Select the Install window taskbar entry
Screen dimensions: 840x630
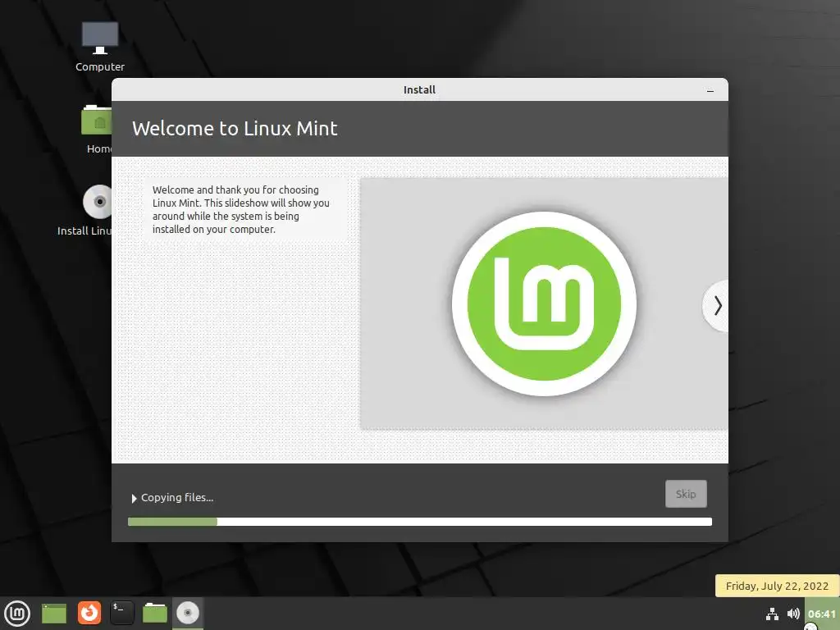click(x=188, y=614)
